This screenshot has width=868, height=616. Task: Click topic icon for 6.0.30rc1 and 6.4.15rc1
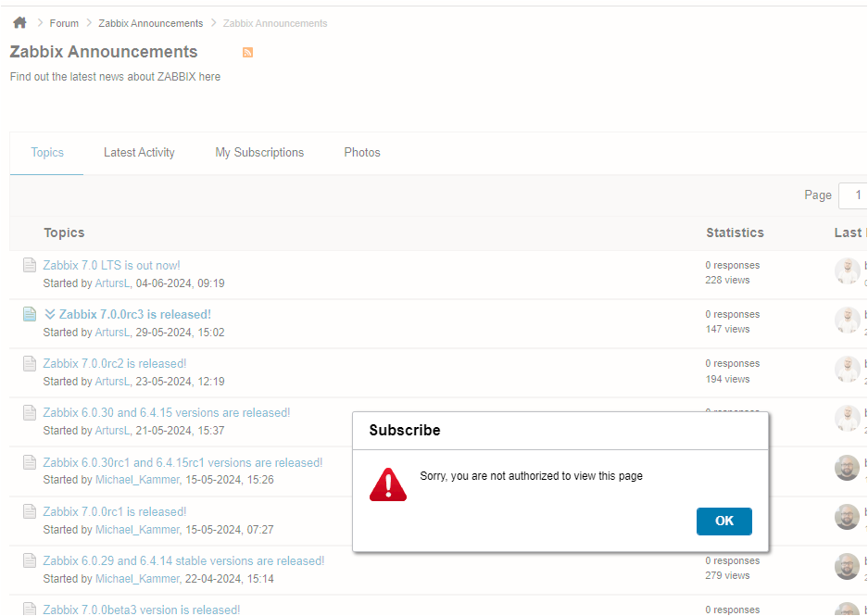point(30,462)
